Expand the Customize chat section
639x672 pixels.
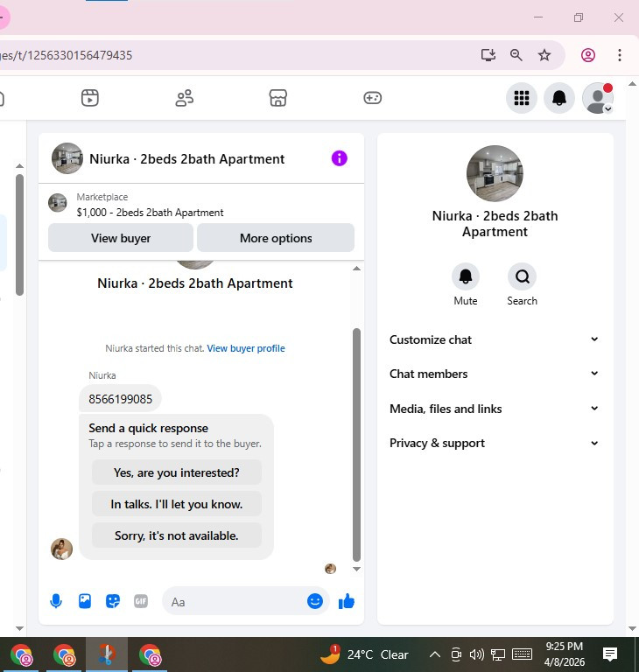(x=494, y=339)
